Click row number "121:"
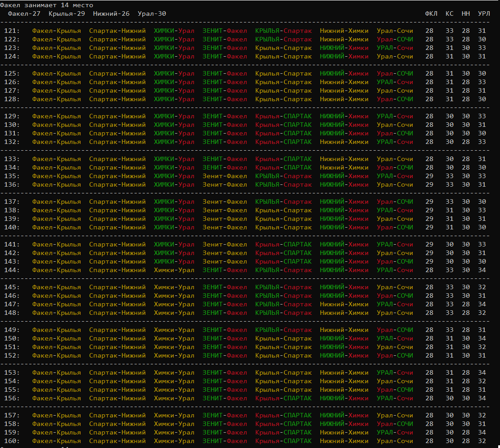The height and width of the screenshot is (448, 500). (12, 31)
